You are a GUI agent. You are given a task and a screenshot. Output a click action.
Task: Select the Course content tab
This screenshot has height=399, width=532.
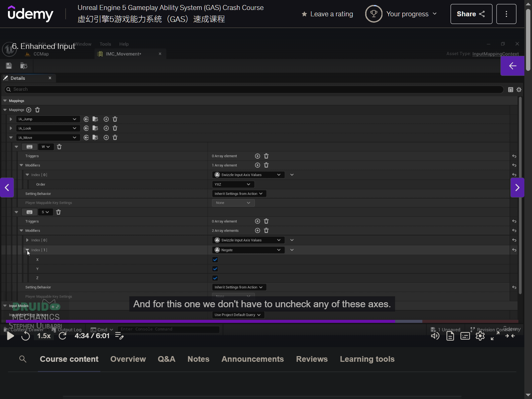click(69, 359)
